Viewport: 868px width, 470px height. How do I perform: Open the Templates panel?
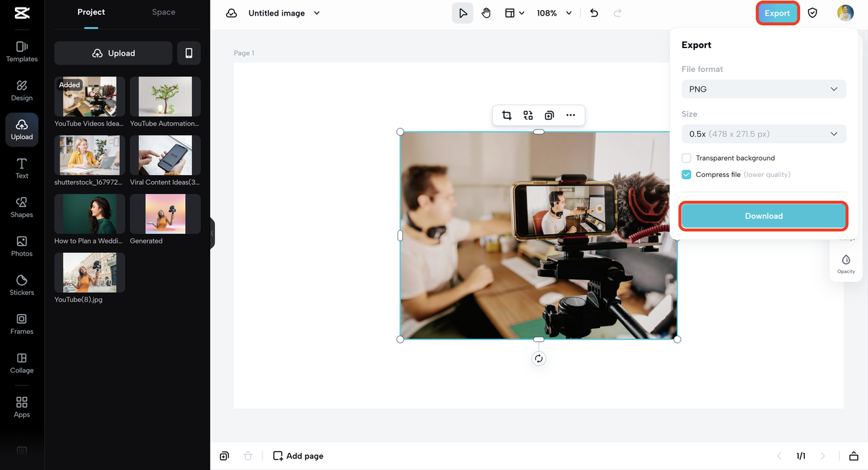click(21, 51)
